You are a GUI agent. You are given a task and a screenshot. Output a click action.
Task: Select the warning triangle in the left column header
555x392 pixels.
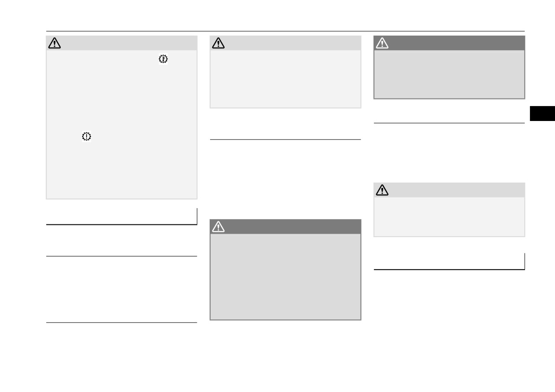(55, 43)
